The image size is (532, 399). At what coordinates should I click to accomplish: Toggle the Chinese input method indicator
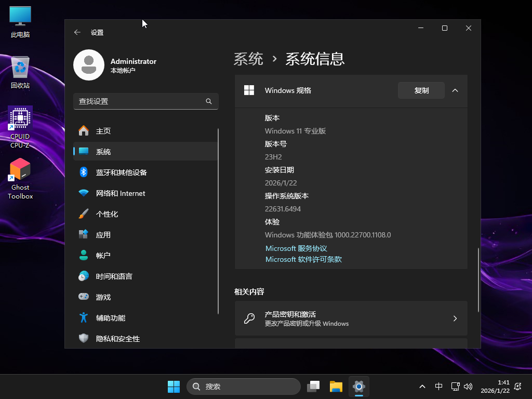[439, 387]
